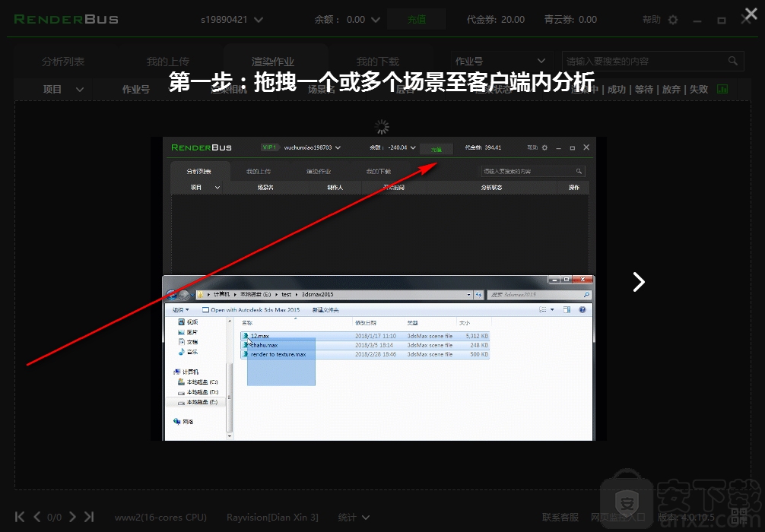Screen dimensions: 765x532
Task: Expand the 统计 dropdown in footer
Action: [354, 518]
